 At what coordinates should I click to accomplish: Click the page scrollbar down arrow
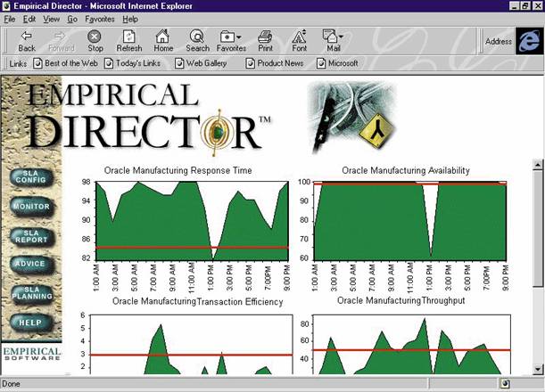click(538, 369)
